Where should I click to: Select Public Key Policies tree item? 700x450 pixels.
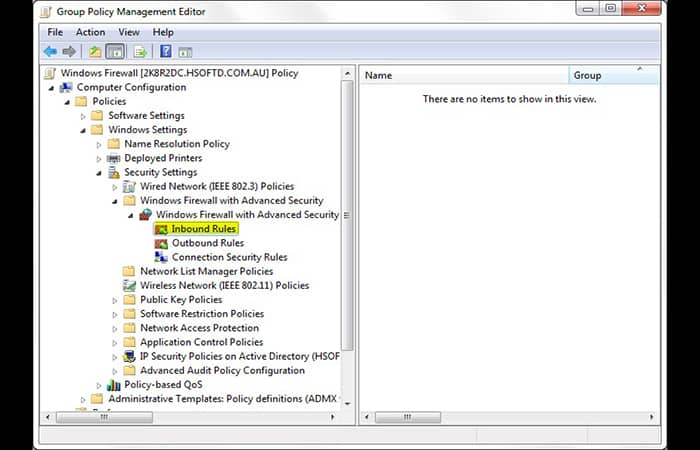181,300
